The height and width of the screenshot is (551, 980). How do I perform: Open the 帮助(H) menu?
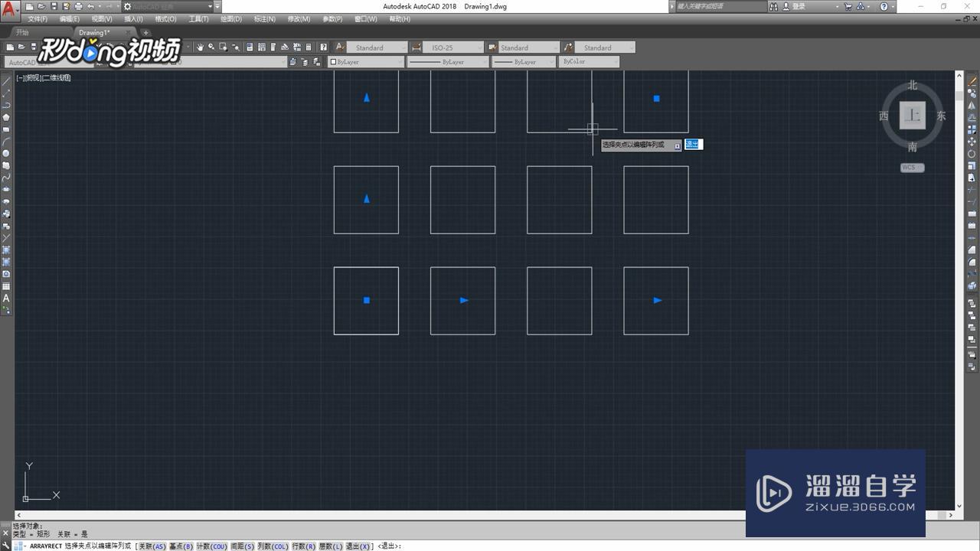(400, 19)
